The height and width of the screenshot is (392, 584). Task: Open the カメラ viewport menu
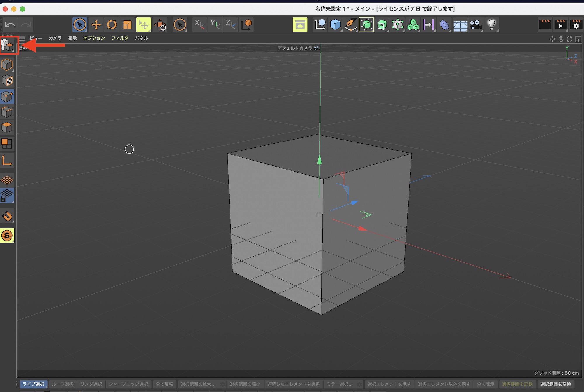[x=55, y=38]
